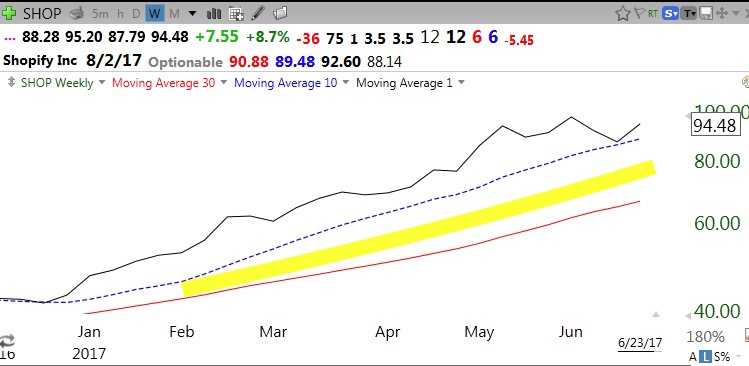
Task: Click the up-down resize pane arrows icon
Action: (x=11, y=83)
